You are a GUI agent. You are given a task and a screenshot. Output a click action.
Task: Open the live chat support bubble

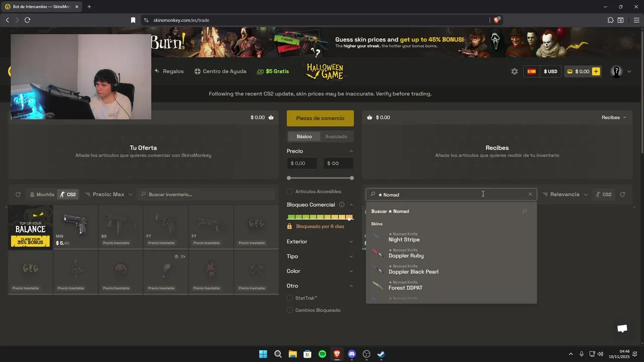pos(622,328)
